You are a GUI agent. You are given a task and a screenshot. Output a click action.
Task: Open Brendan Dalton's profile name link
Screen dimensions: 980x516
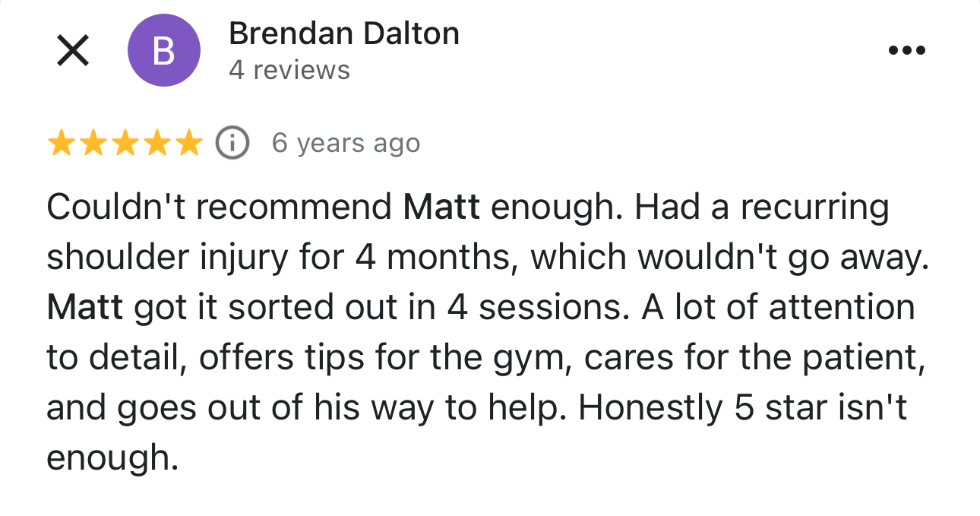click(343, 33)
